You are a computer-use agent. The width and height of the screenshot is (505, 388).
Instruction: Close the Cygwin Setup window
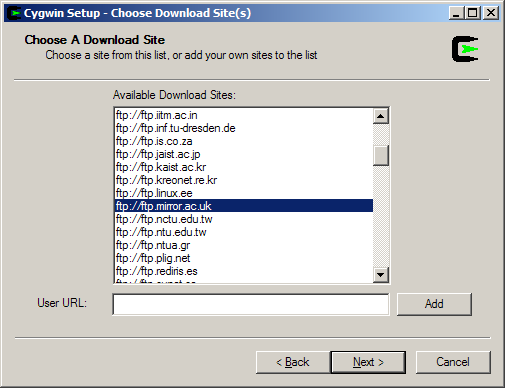pos(491,13)
